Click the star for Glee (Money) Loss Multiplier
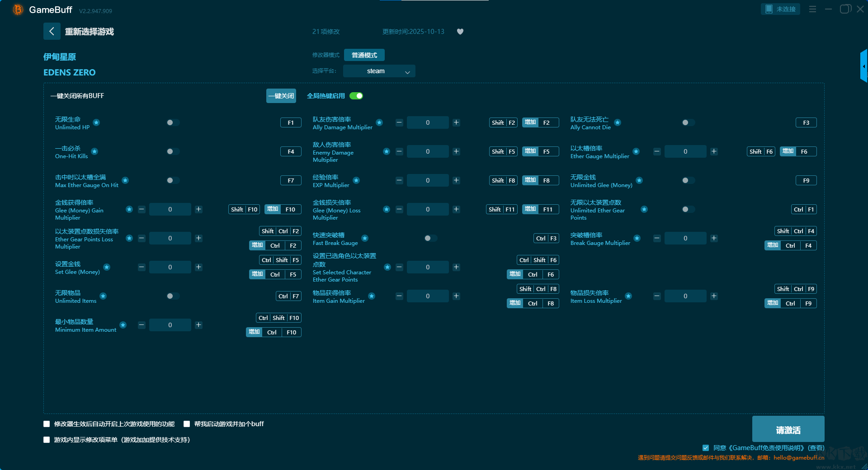The width and height of the screenshot is (868, 470). (x=387, y=209)
